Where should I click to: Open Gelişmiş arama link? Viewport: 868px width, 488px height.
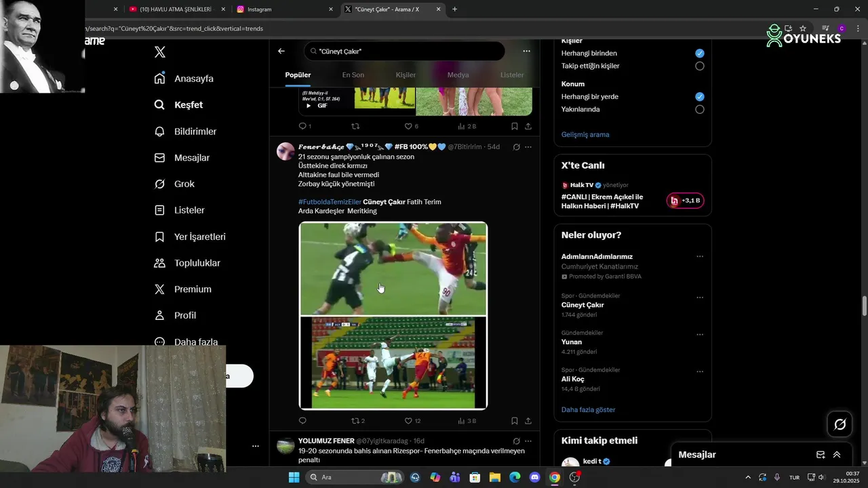click(585, 134)
